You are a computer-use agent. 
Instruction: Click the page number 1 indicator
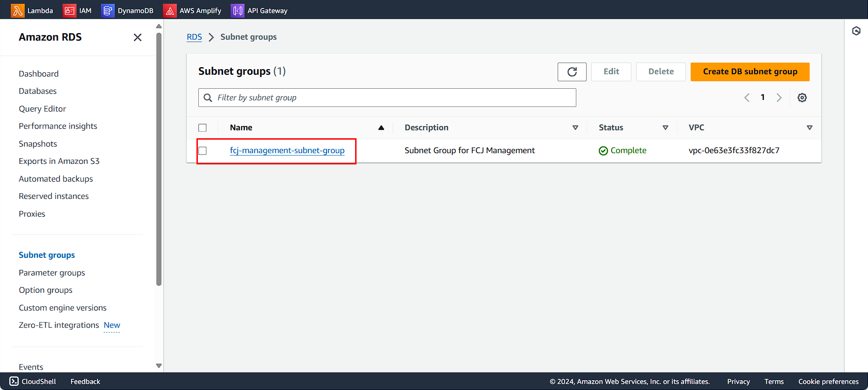click(x=763, y=97)
